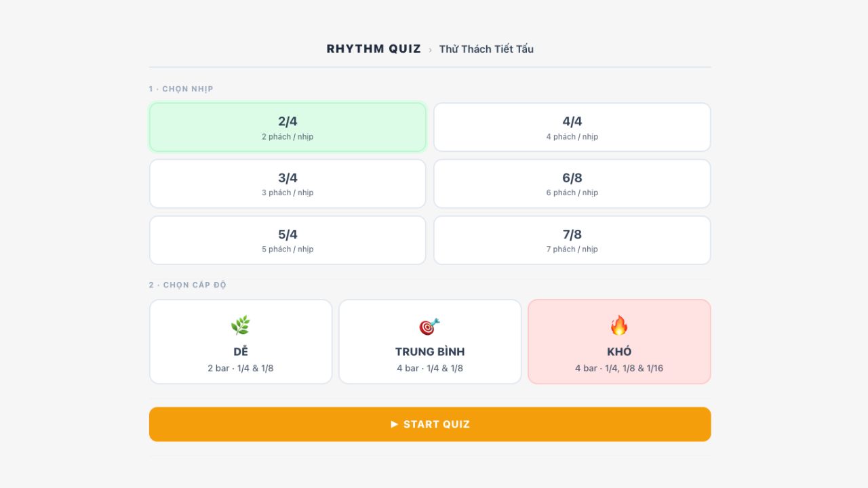
Task: Pick the 7/8 time signature card
Action: coord(572,240)
